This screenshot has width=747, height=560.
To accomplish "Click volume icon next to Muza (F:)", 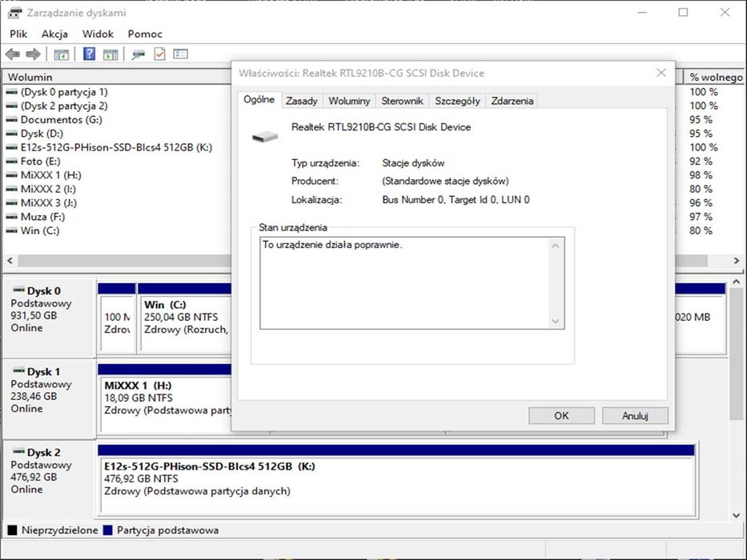I will point(11,217).
